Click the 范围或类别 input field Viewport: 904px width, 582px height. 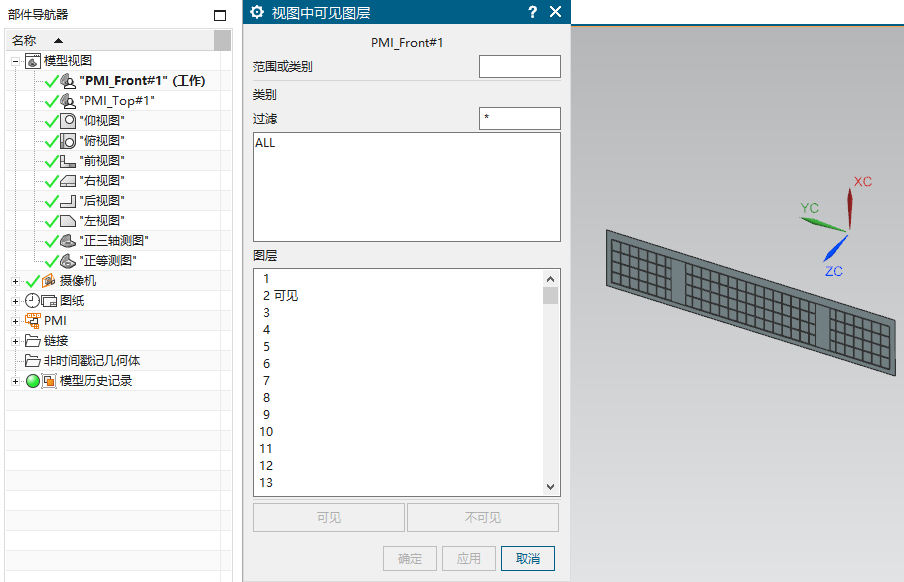[519, 66]
